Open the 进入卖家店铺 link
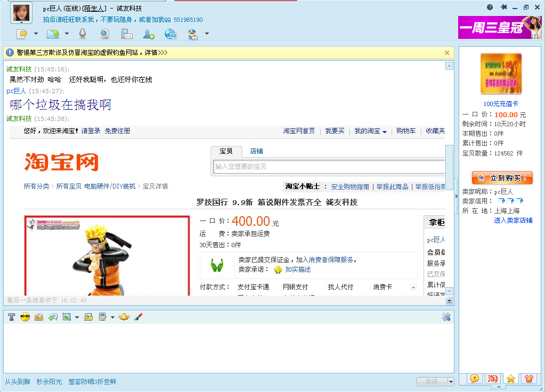This screenshot has height=392, width=545. coord(513,220)
